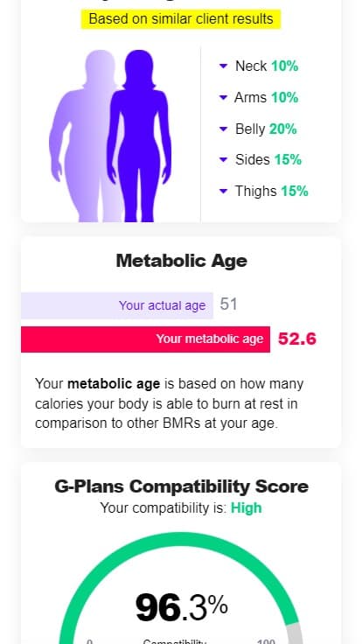The image size is (362, 644).
Task: Click the actual age number 51
Action: (x=228, y=304)
